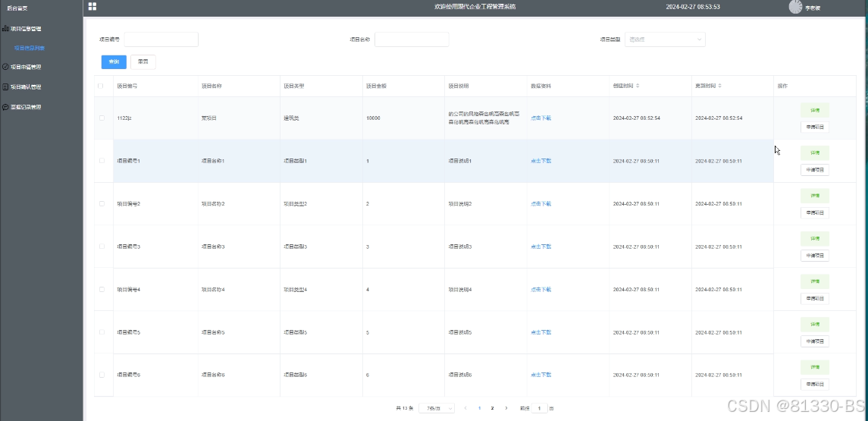The height and width of the screenshot is (421, 868).
Task: Click the checkmark icon beside 项目申请管理
Action: coord(5,67)
